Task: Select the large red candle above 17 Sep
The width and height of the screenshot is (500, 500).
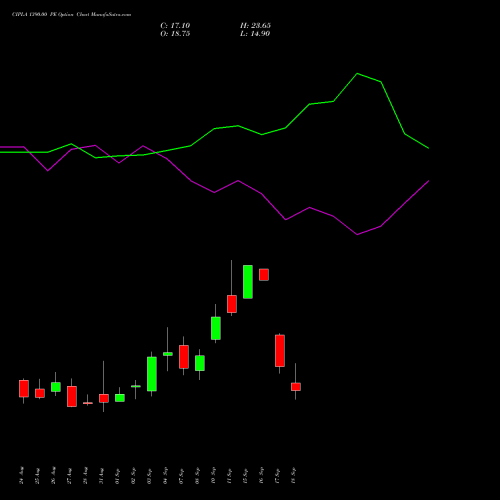Action: click(x=280, y=351)
